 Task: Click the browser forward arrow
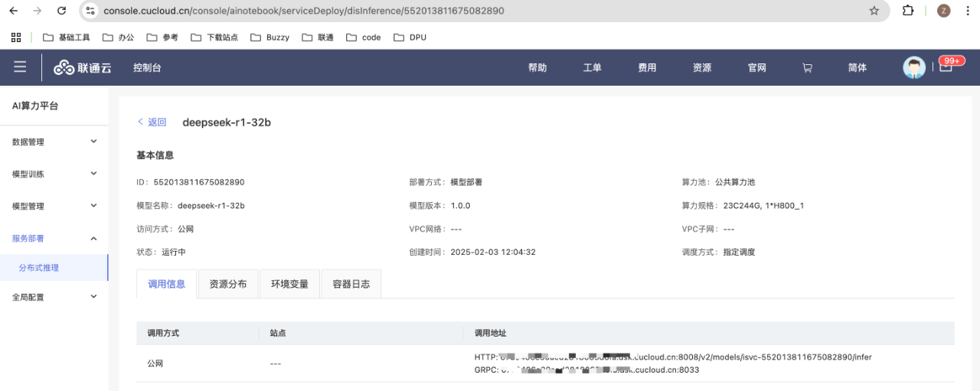pyautogui.click(x=38, y=11)
